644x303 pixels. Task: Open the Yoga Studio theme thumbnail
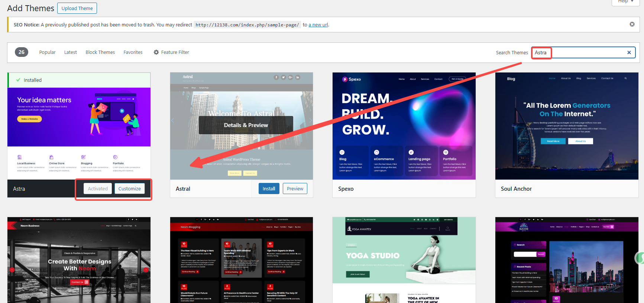[x=404, y=260]
